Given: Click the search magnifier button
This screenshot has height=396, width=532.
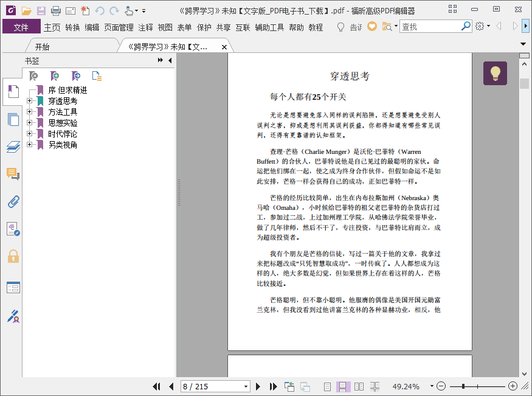Looking at the screenshot, I should click(x=466, y=26).
